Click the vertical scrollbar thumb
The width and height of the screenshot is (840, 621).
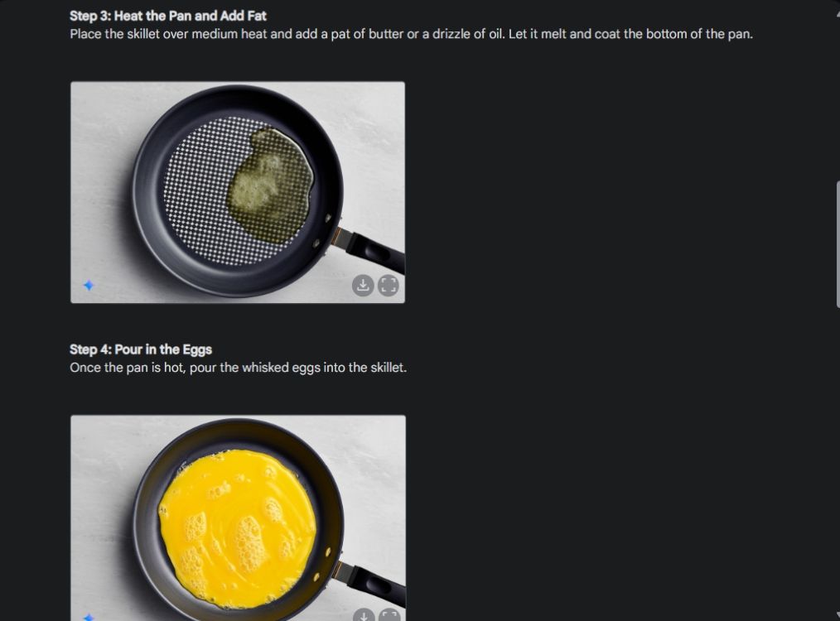tap(838, 244)
